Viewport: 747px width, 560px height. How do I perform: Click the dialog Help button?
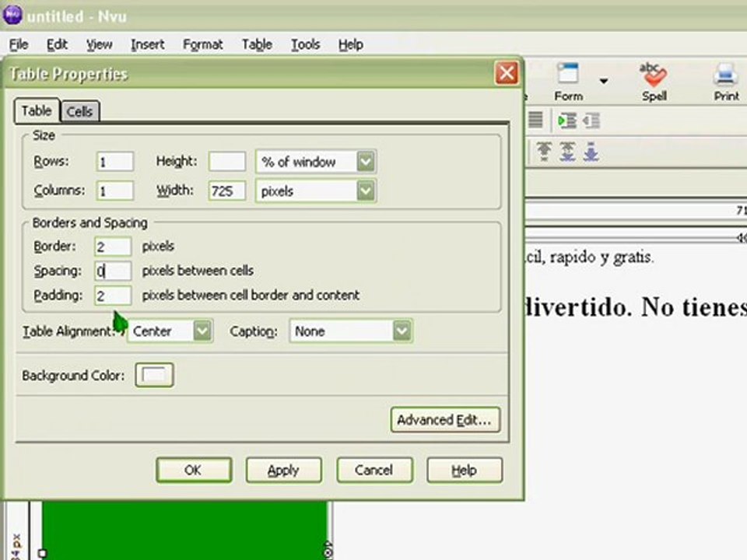465,470
